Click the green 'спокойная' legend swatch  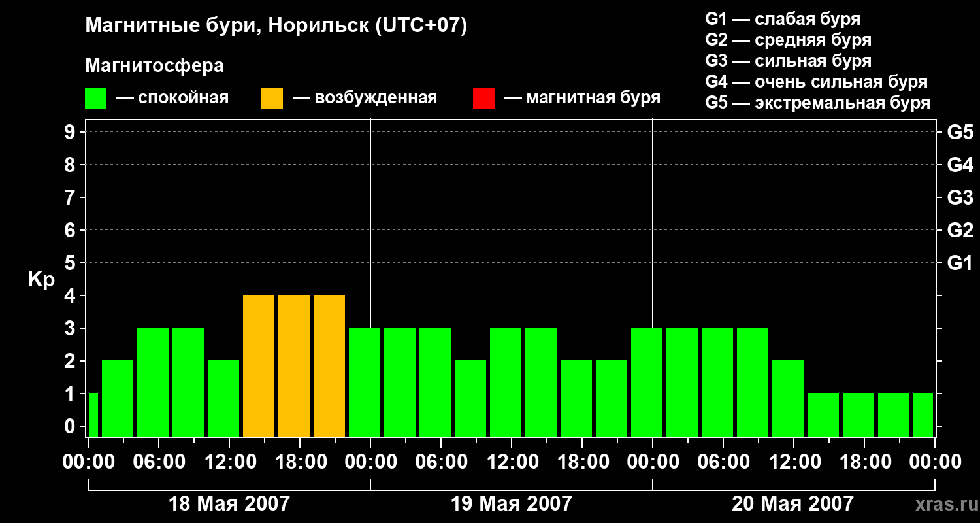tap(95, 99)
